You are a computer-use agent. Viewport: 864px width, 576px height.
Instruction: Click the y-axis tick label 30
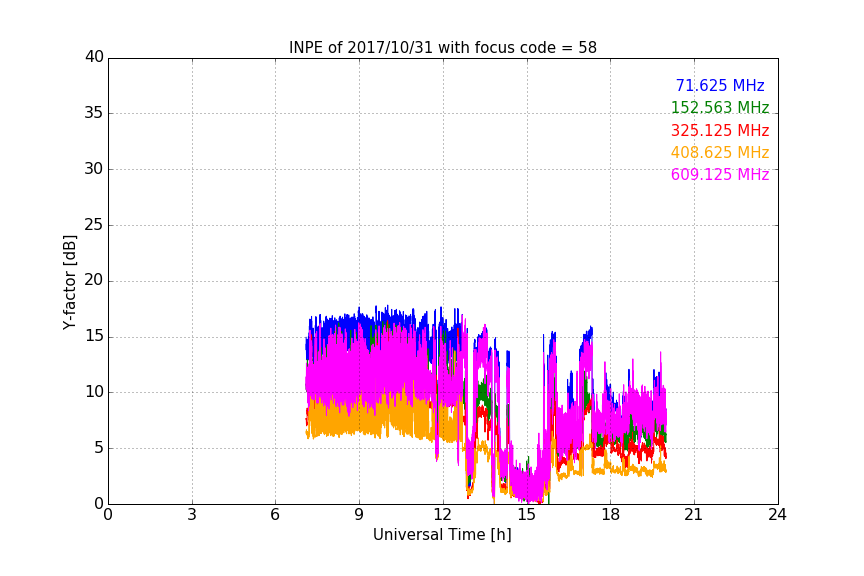point(94,169)
